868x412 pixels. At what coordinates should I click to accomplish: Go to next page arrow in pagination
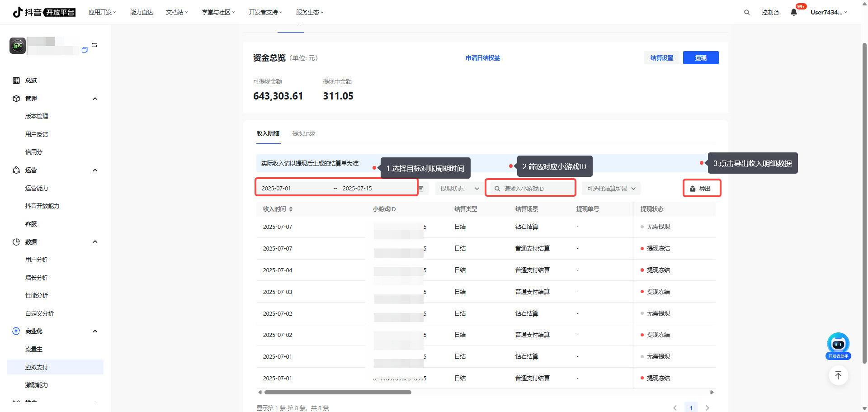(x=707, y=408)
